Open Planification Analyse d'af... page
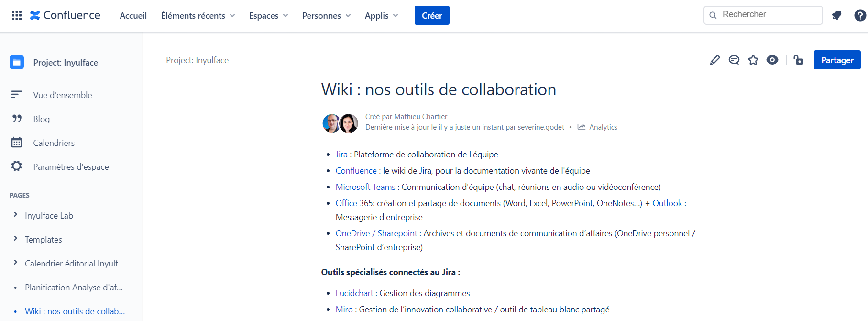 point(74,288)
